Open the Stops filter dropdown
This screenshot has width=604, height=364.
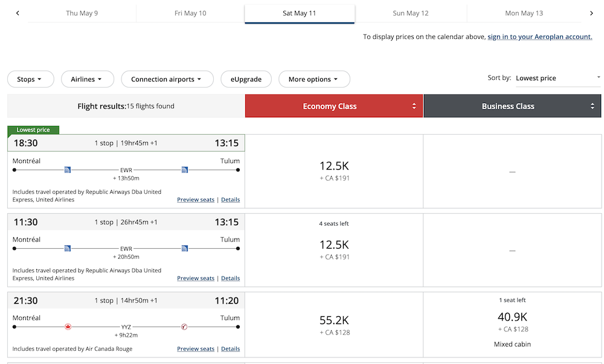tap(30, 79)
